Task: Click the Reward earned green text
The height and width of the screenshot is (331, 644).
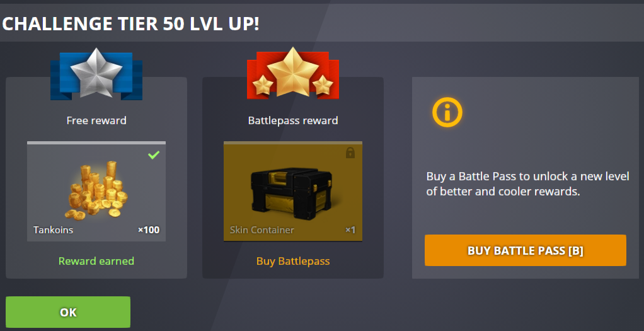Action: [x=96, y=261]
